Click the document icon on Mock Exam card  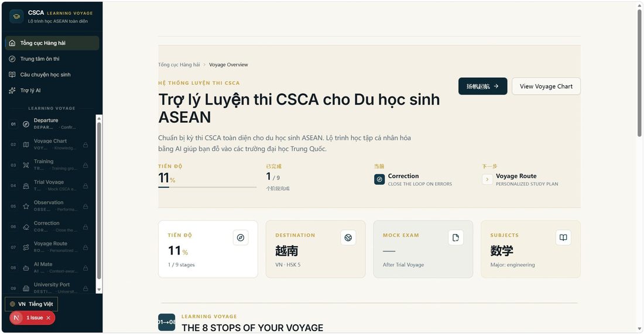coord(455,237)
